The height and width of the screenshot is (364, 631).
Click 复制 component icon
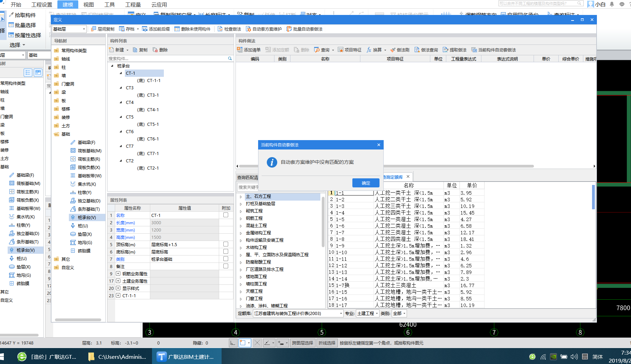[x=135, y=50]
